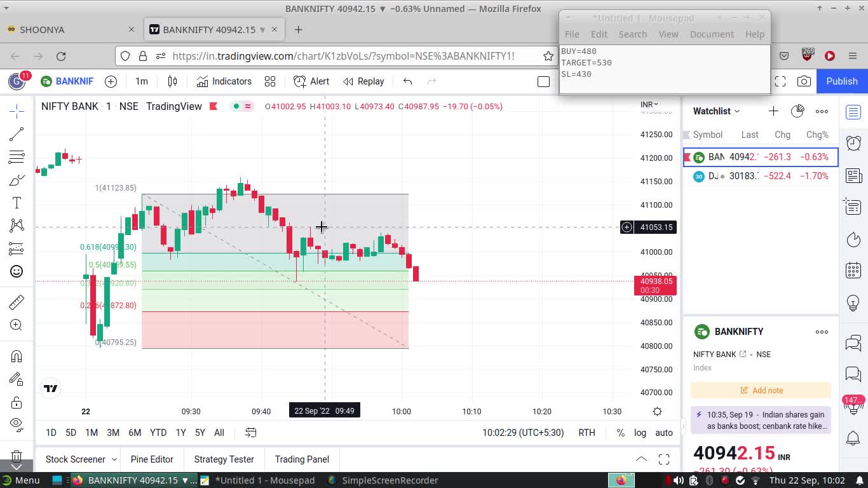Screen dimensions: 868x488
Task: Open the prediction and measurement tools
Action: 17,248
